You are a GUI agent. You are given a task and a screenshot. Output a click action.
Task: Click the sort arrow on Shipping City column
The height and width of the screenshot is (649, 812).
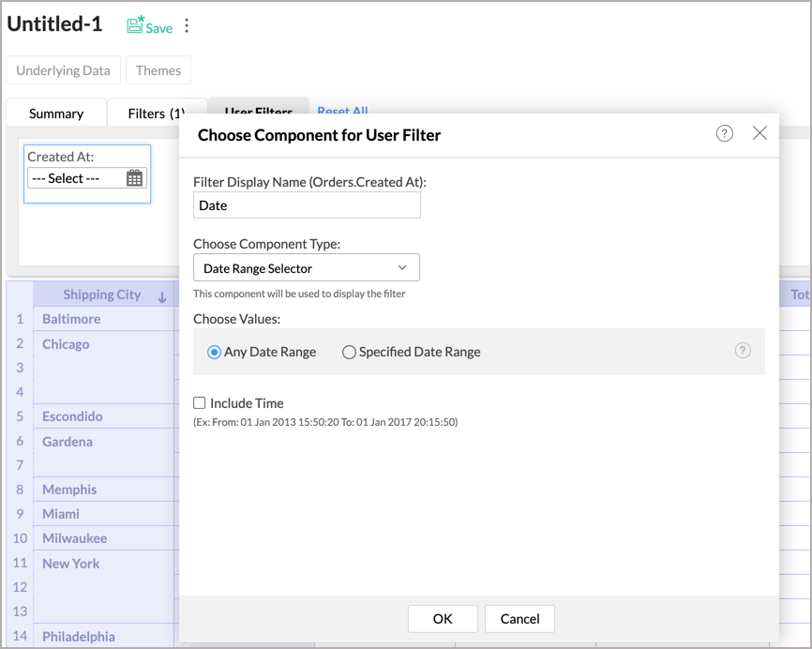(x=162, y=297)
